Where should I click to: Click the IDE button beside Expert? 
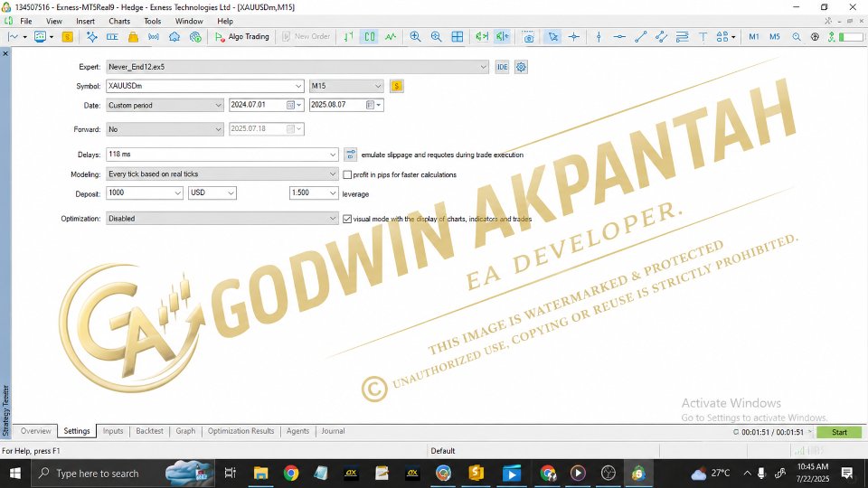502,67
